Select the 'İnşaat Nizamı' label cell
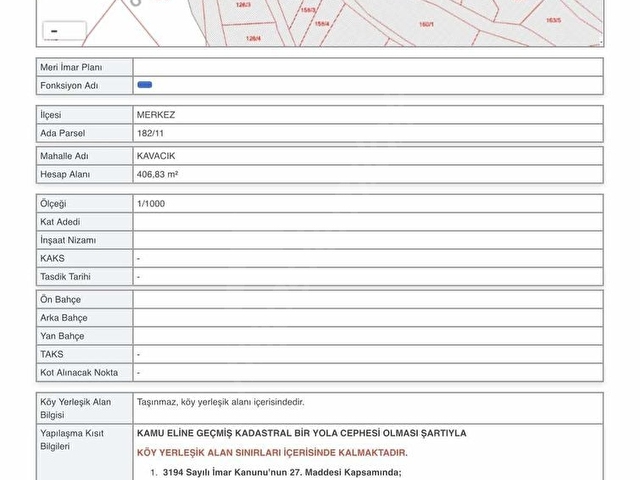This screenshot has width=640, height=480. pyautogui.click(x=84, y=240)
